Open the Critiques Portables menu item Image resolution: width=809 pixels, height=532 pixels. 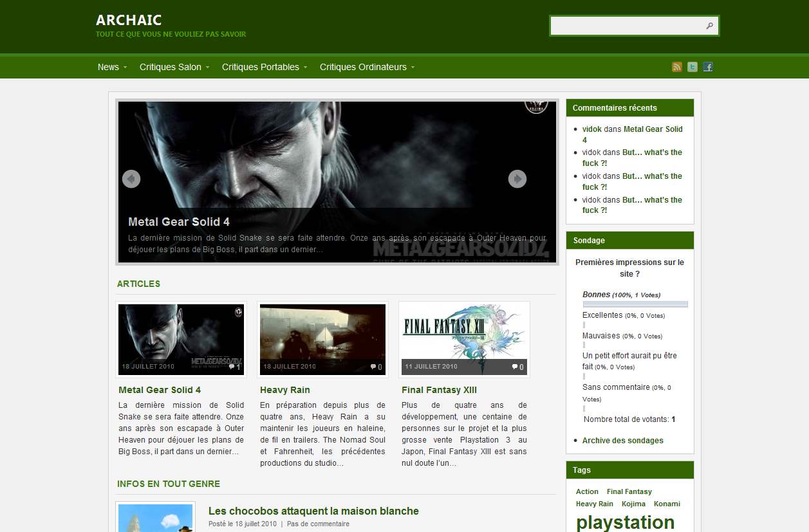261,67
